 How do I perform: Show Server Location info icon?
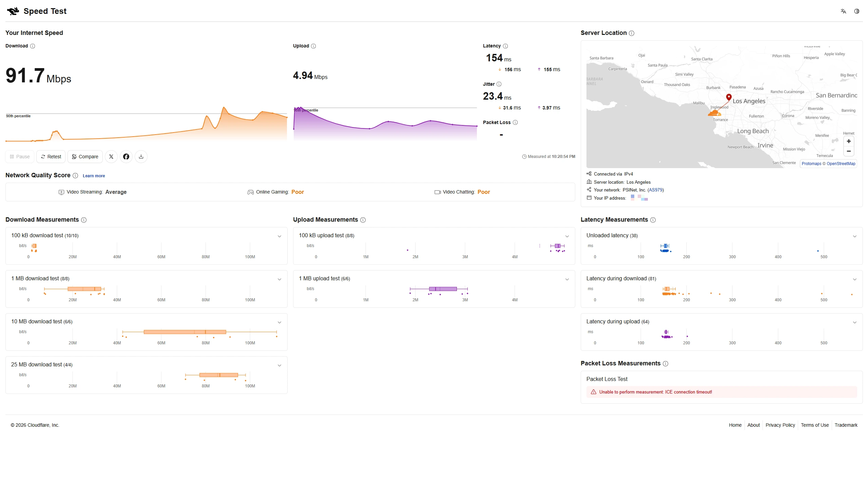(x=632, y=33)
